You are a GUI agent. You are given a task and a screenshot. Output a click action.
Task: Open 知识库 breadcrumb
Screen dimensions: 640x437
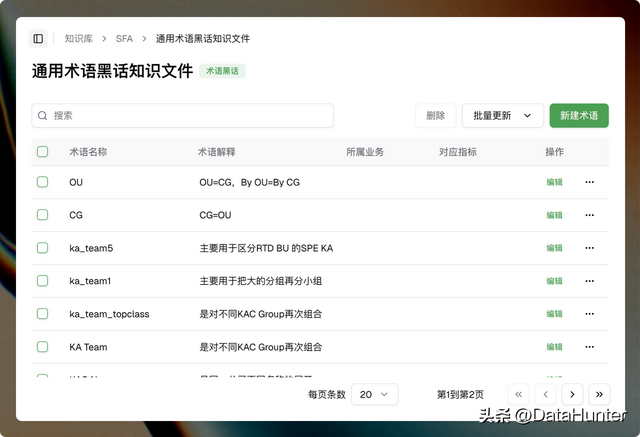click(x=78, y=39)
